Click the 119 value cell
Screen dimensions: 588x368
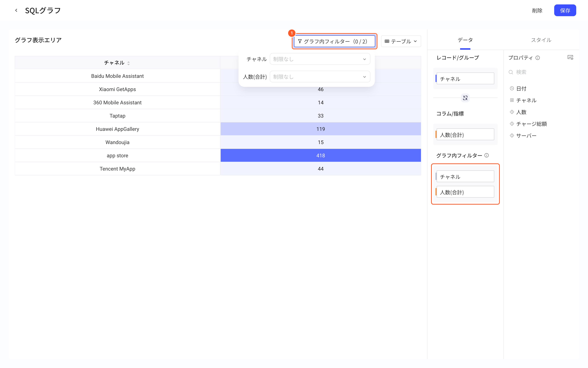320,129
